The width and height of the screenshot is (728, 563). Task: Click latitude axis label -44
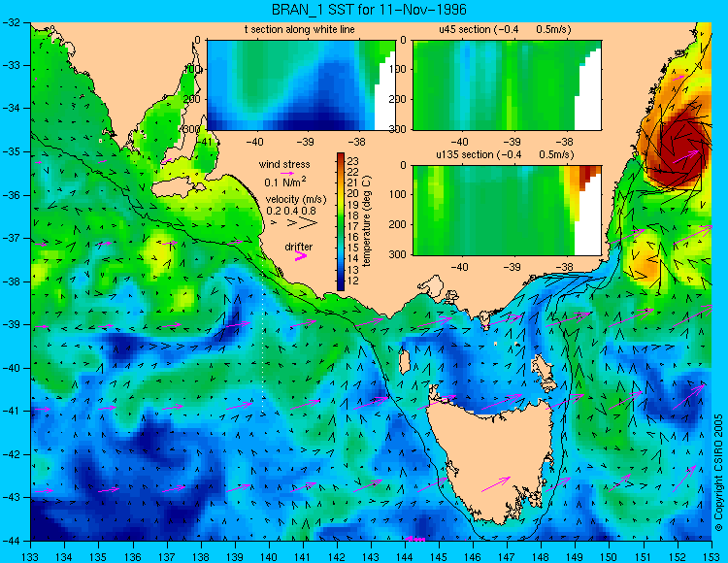click(x=11, y=541)
